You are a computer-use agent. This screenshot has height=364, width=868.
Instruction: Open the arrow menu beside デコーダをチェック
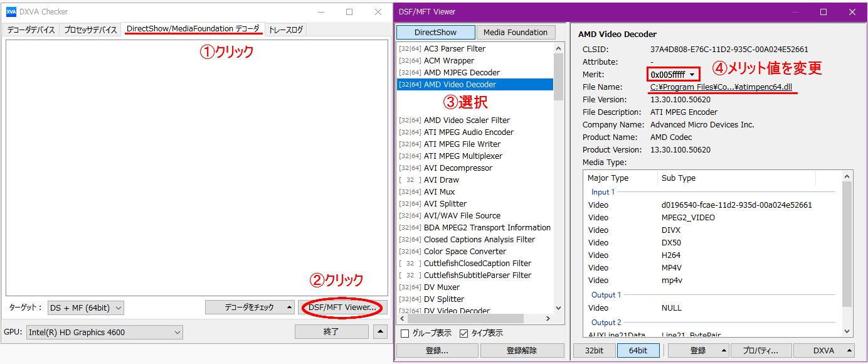tap(290, 308)
